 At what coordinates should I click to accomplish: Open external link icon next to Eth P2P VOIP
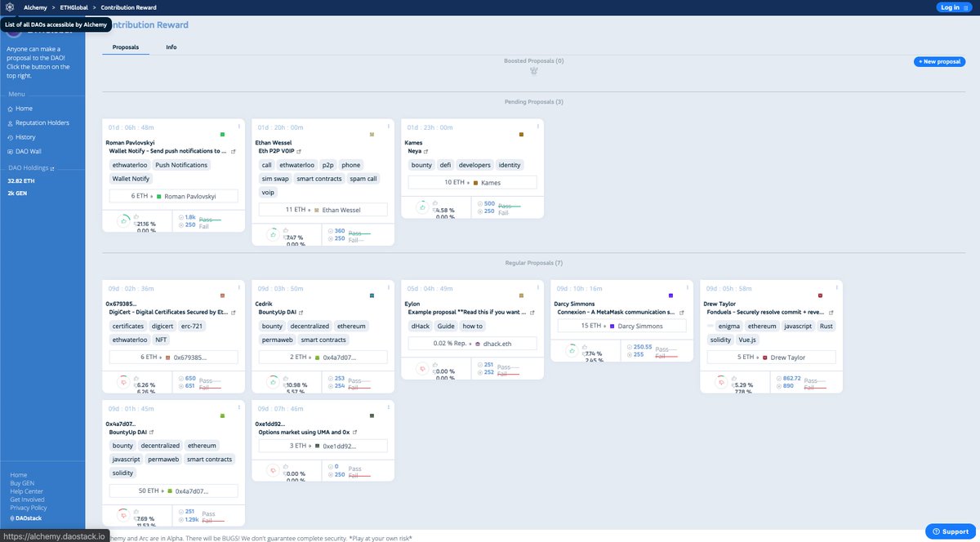[299, 152]
